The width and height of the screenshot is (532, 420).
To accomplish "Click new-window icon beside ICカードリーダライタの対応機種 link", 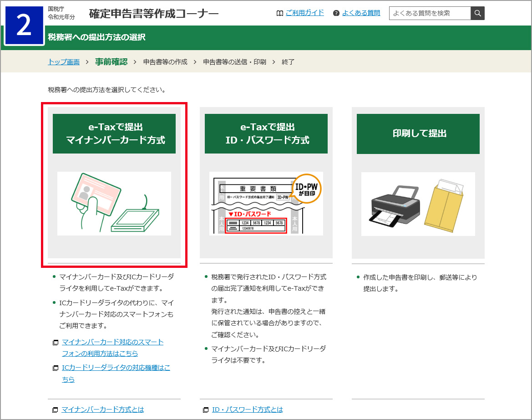I will tap(56, 368).
